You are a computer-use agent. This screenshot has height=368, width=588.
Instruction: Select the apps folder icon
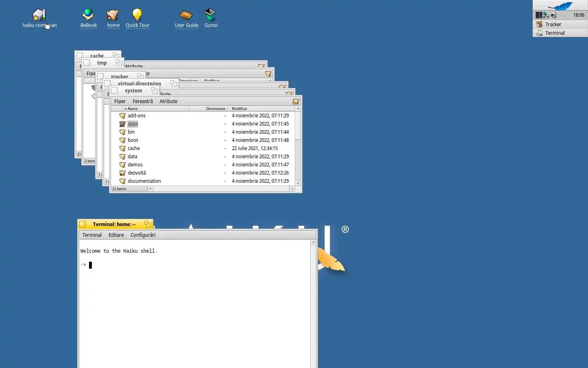pyautogui.click(x=122, y=124)
